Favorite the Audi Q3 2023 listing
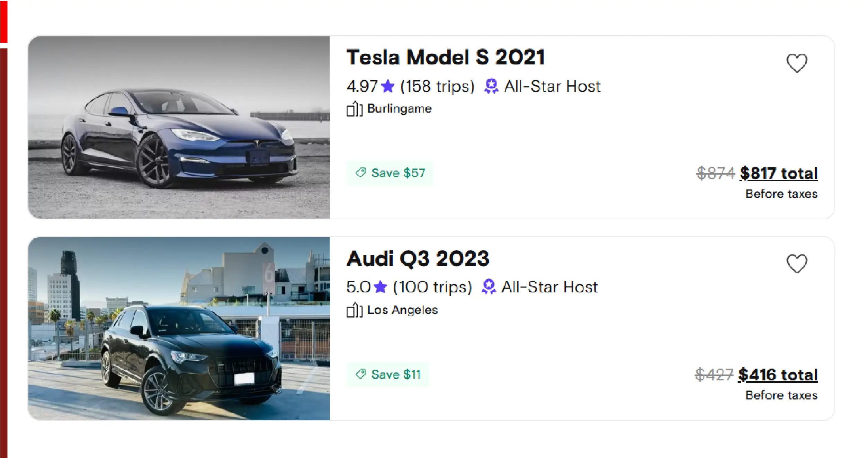The height and width of the screenshot is (458, 868). coord(797,263)
